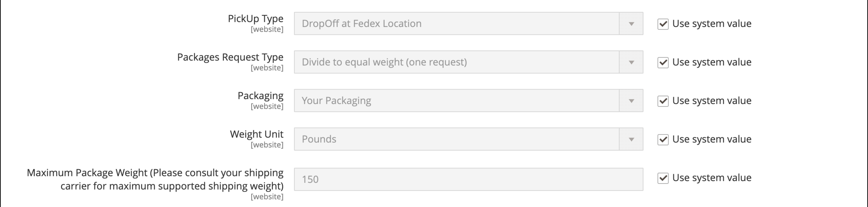Uncheck system value checkbox for PickUp Type
Screen dimensions: 868x207
pos(663,24)
